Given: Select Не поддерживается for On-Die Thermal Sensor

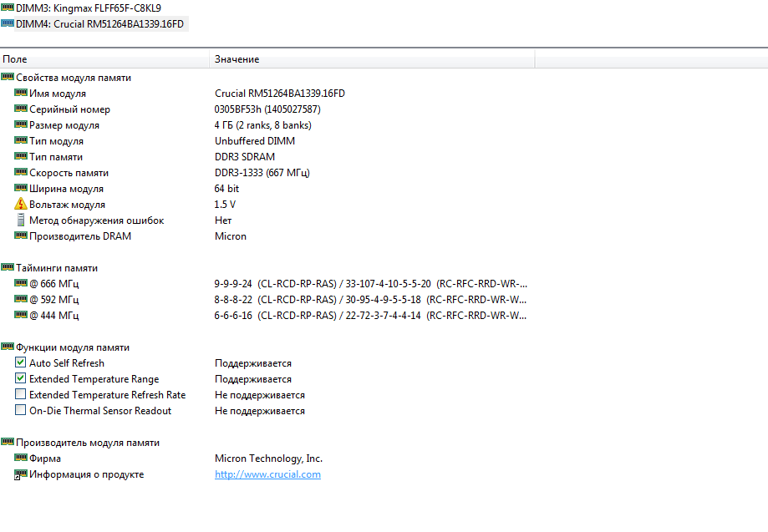Looking at the screenshot, I should coord(260,411).
